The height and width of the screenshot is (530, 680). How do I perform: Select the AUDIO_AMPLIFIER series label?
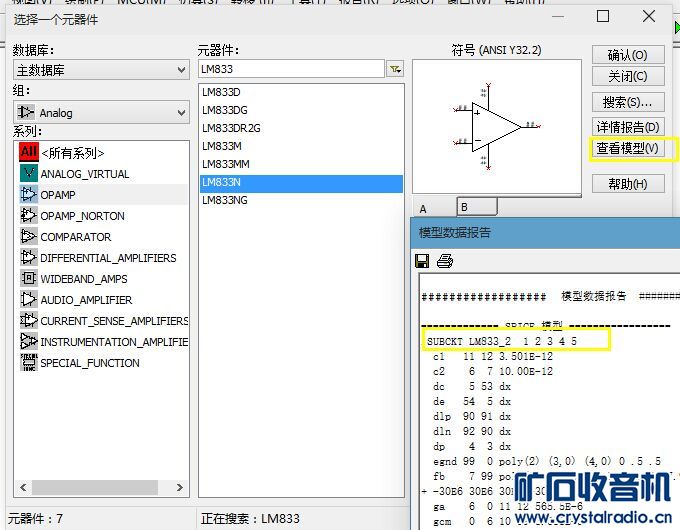pyautogui.click(x=86, y=300)
